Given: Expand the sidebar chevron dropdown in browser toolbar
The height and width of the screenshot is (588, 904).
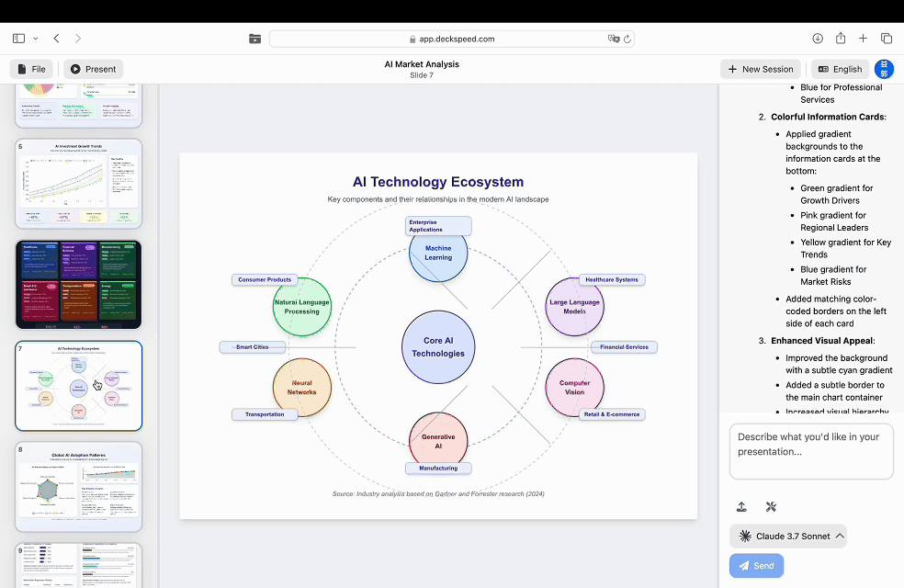Looking at the screenshot, I should tap(36, 39).
